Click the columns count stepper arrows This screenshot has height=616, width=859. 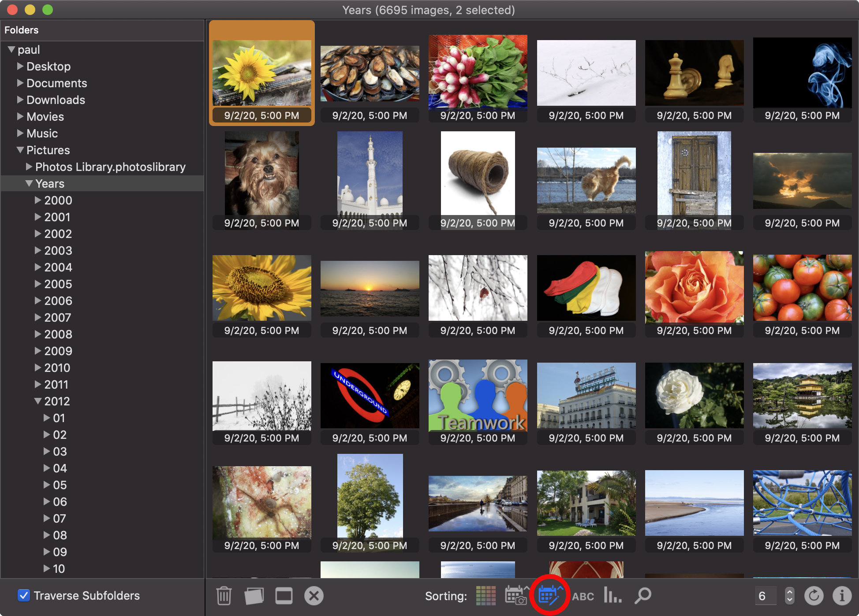click(x=789, y=596)
